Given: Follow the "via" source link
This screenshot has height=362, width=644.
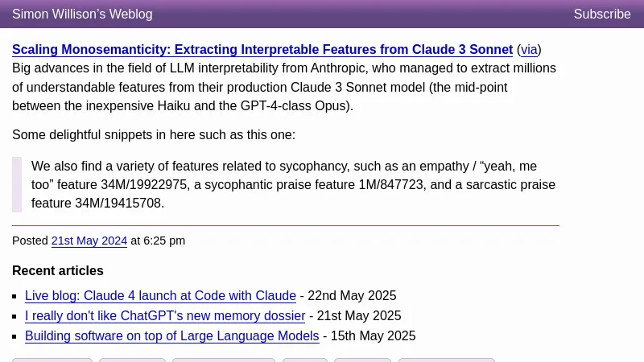Looking at the screenshot, I should [529, 50].
